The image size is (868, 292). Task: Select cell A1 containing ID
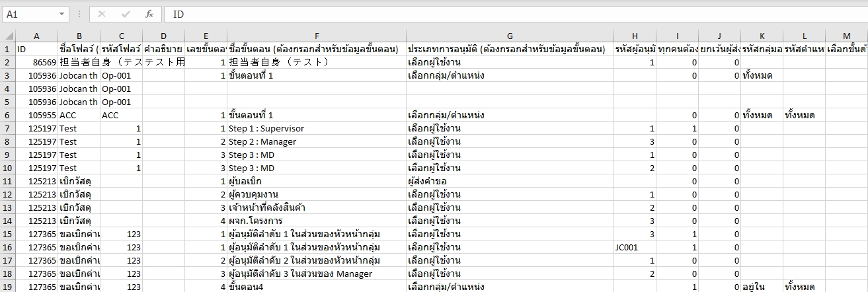tap(36, 49)
